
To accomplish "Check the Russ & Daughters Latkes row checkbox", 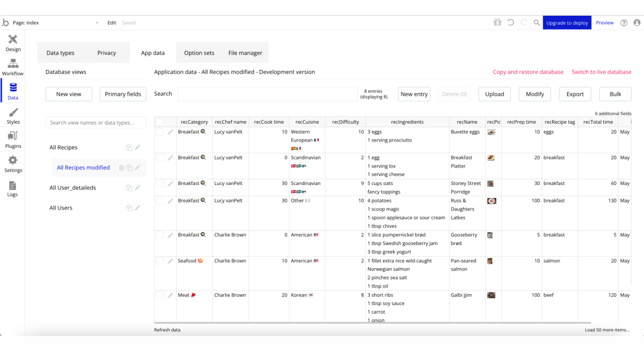I will (x=160, y=201).
